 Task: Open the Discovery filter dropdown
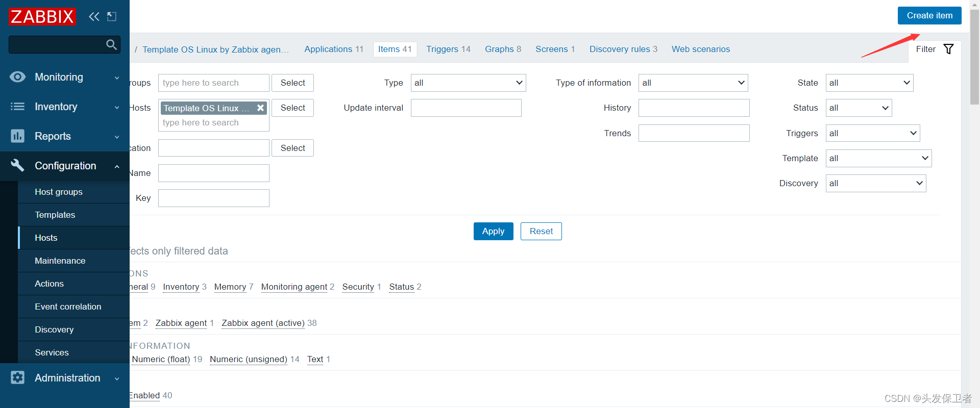tap(876, 183)
